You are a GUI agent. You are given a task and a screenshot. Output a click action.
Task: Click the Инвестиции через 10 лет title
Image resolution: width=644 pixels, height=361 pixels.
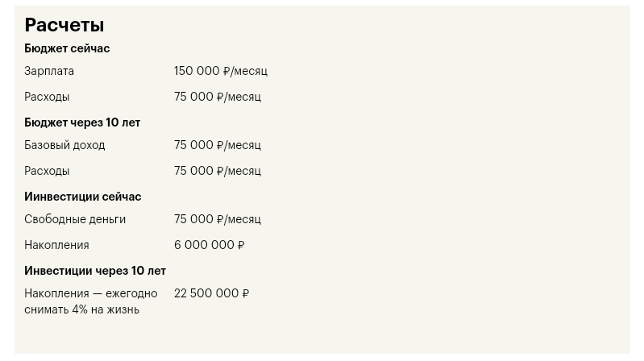pos(95,271)
